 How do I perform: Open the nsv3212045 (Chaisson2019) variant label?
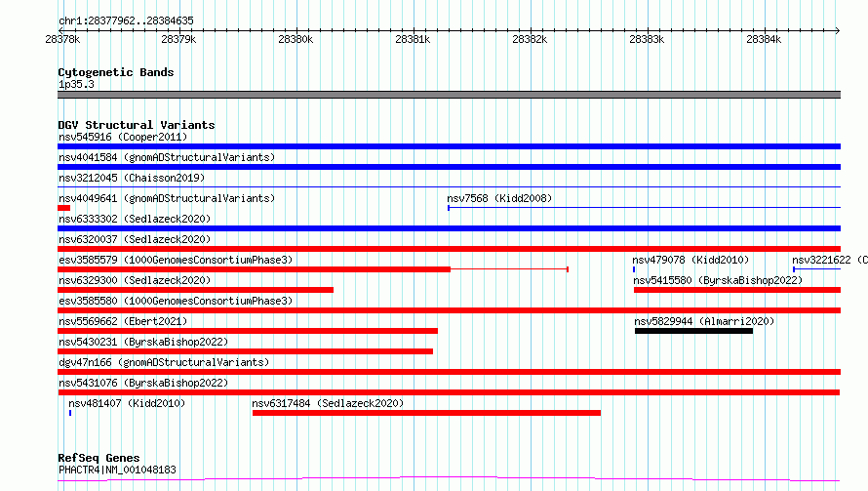[132, 178]
